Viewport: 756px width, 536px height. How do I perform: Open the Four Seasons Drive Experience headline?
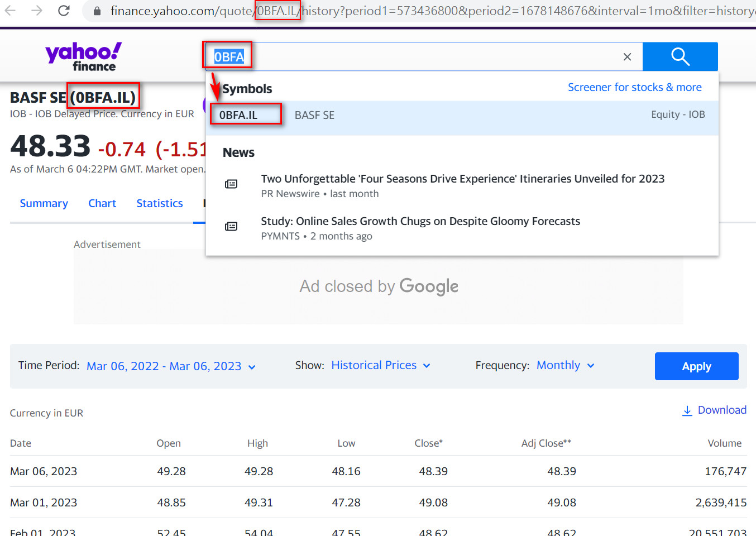tap(463, 179)
